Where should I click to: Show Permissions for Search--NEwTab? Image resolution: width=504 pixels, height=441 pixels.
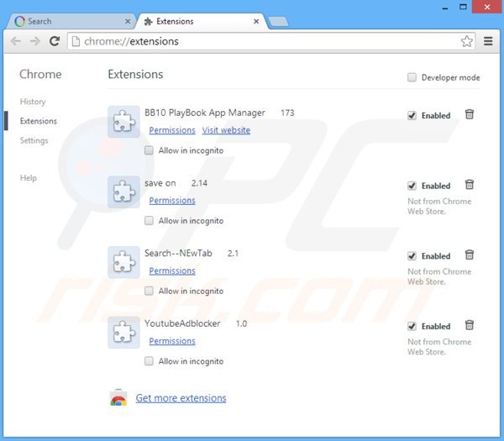[x=172, y=270]
